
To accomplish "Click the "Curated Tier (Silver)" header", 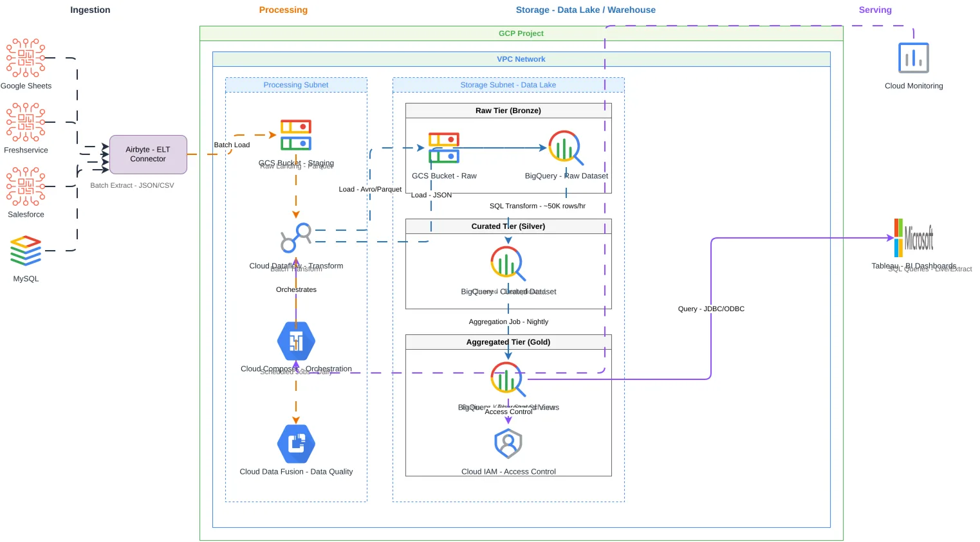I will click(x=508, y=226).
